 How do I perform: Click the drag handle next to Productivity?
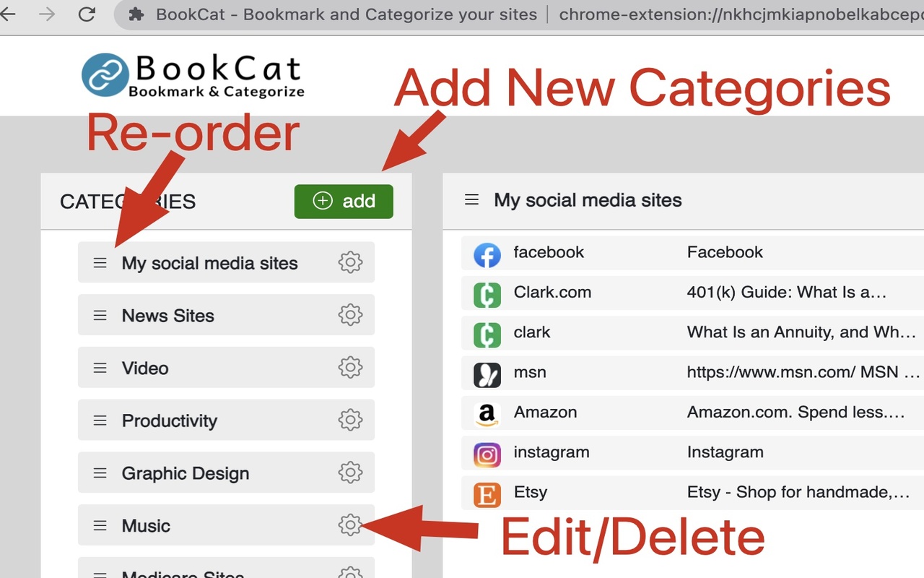coord(100,420)
